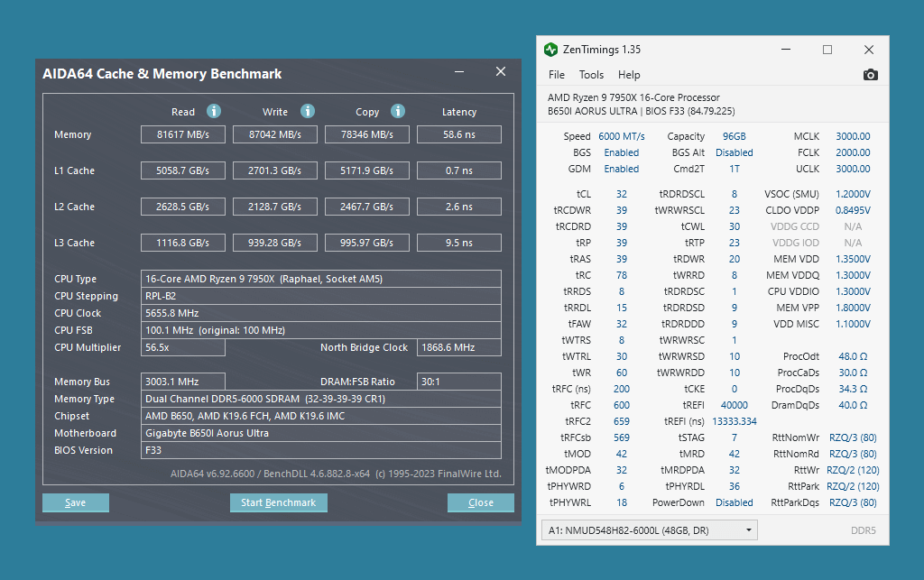The width and height of the screenshot is (924, 580).
Task: Click the MEM VDD value 1.3500V
Action: click(x=853, y=259)
